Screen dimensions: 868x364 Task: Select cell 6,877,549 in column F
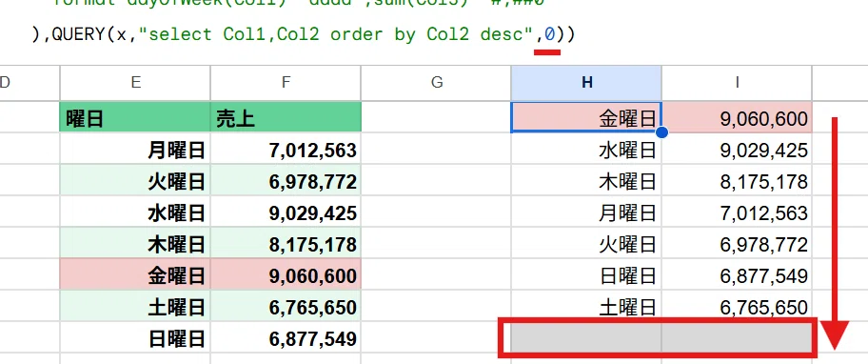286,338
